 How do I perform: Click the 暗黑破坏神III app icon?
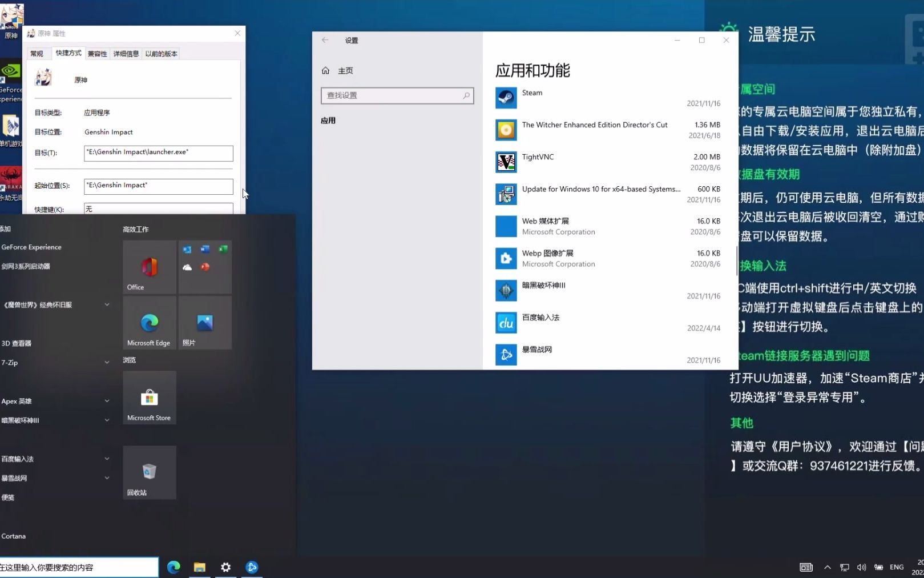coord(506,290)
